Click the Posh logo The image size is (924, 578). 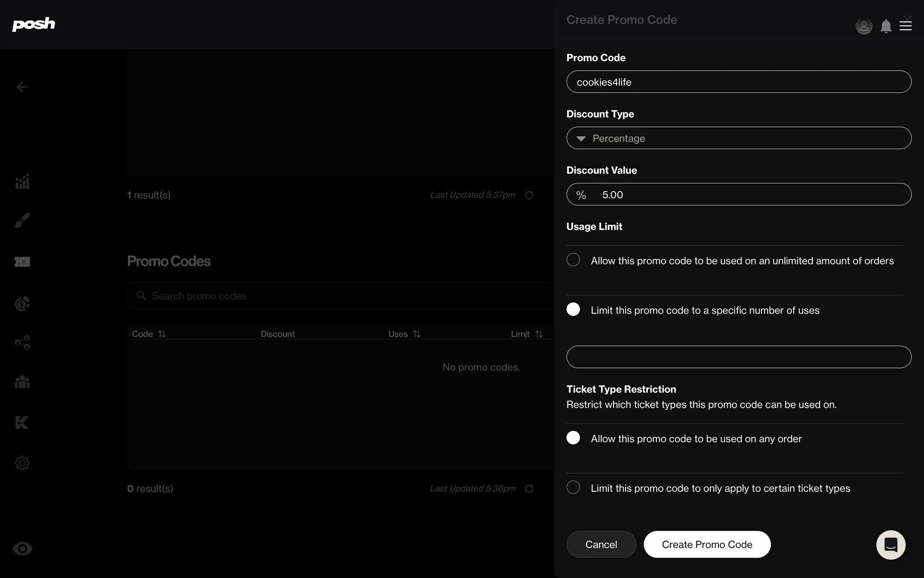click(34, 24)
